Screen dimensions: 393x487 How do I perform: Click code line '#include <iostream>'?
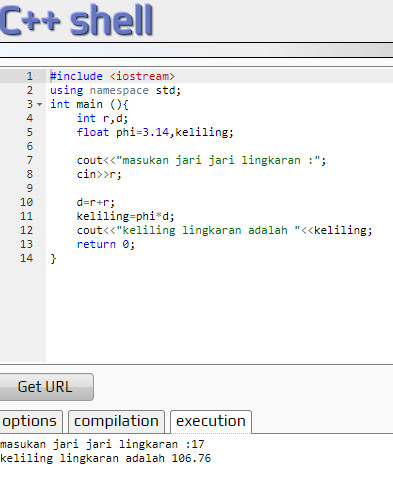coord(112,76)
